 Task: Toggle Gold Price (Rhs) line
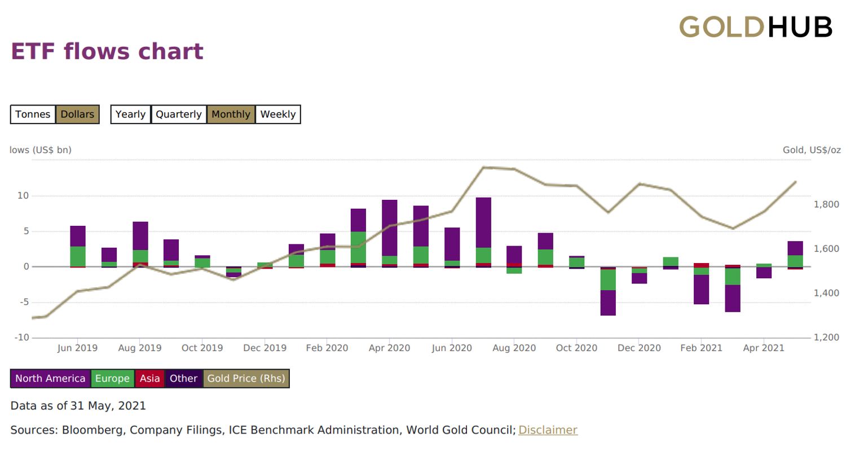[246, 379]
